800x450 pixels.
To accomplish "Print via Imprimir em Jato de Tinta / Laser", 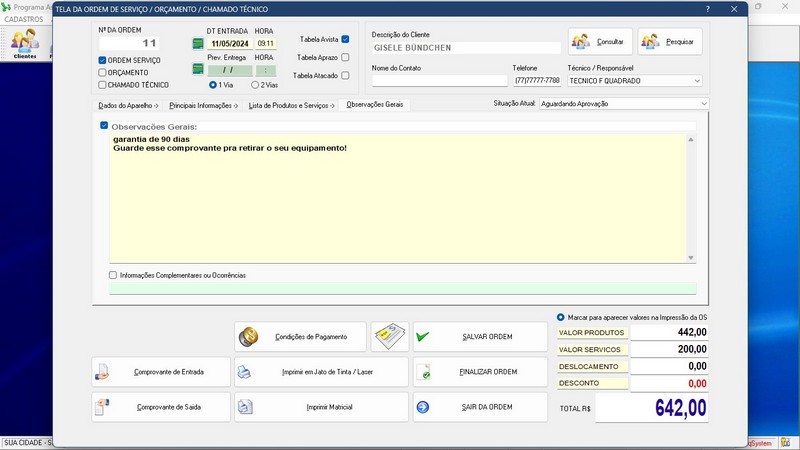I will click(321, 372).
